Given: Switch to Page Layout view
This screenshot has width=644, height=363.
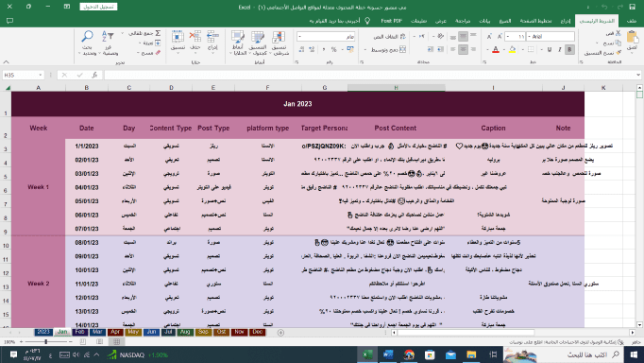Looking at the screenshot, I should point(100,341).
